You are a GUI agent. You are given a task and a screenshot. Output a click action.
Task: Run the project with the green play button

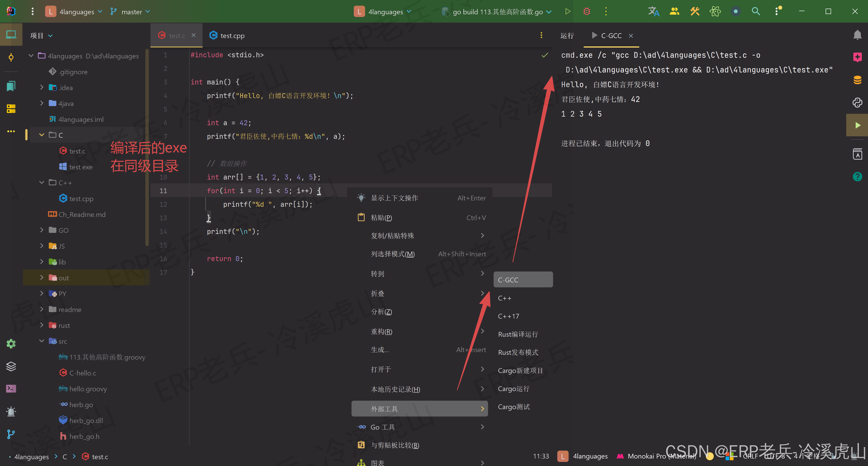pos(567,11)
